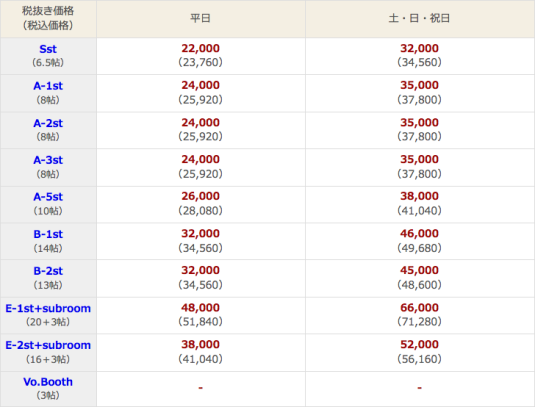Open the B-2st studio link
535x407 pixels.
pos(48,271)
